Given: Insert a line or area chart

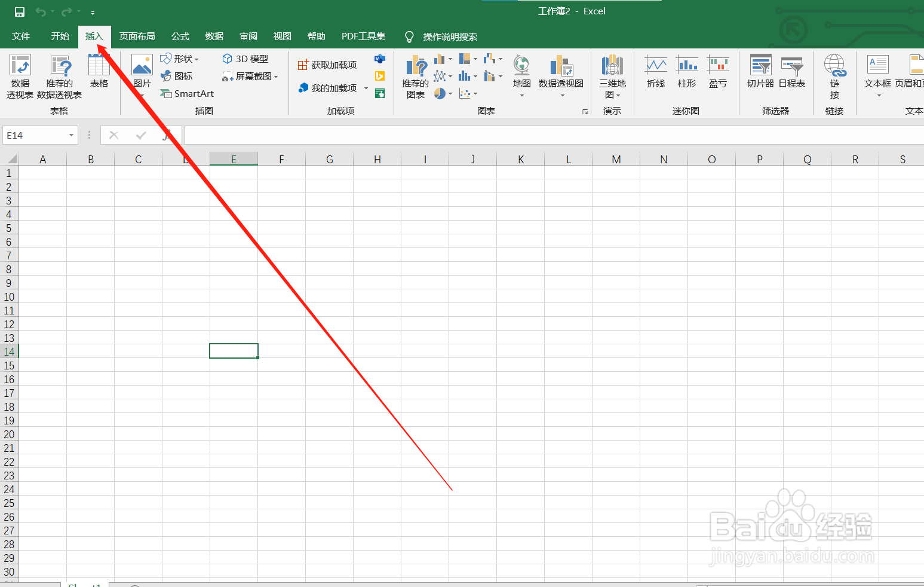Looking at the screenshot, I should click(x=440, y=76).
